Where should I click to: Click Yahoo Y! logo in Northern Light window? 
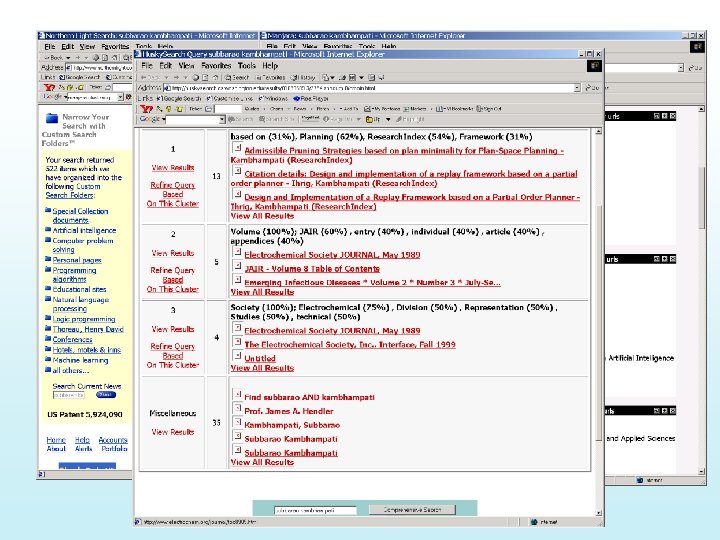pyautogui.click(x=49, y=87)
